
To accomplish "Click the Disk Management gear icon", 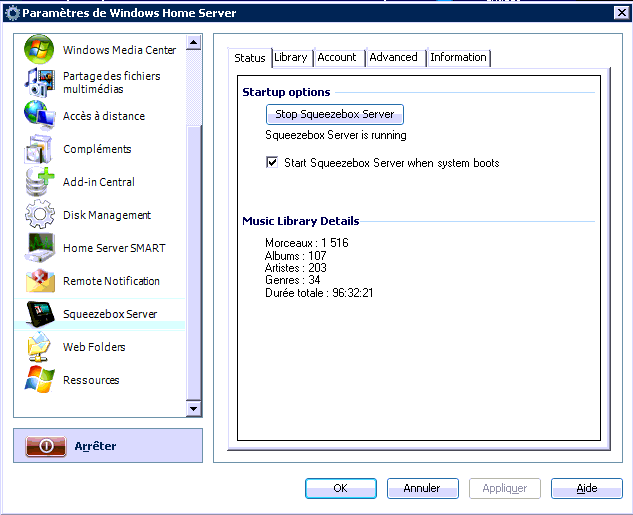I will pos(39,214).
